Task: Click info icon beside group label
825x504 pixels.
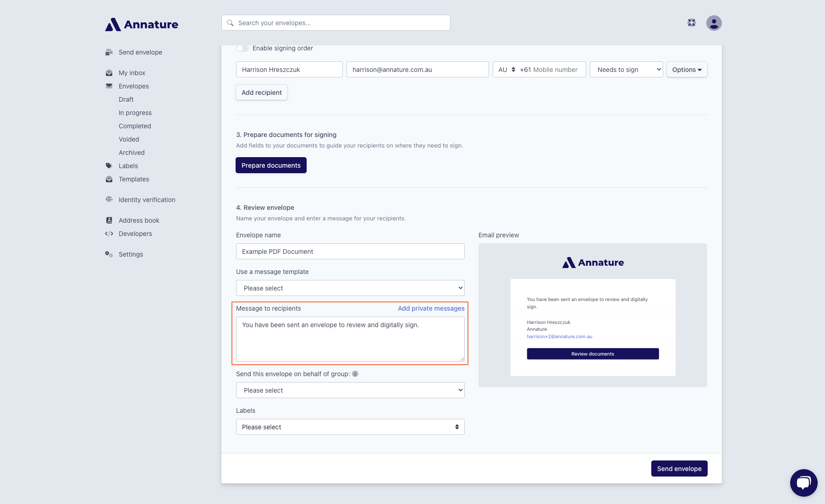Action: pos(355,374)
